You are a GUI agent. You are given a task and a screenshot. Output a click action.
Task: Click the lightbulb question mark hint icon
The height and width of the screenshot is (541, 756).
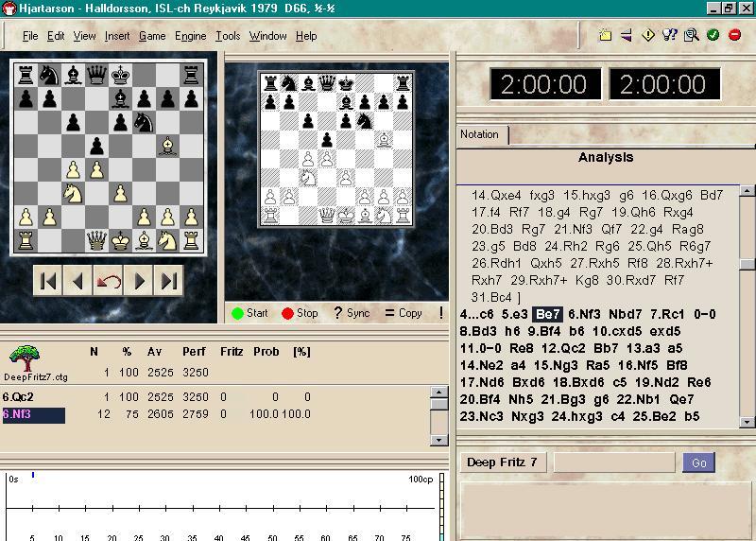point(670,35)
